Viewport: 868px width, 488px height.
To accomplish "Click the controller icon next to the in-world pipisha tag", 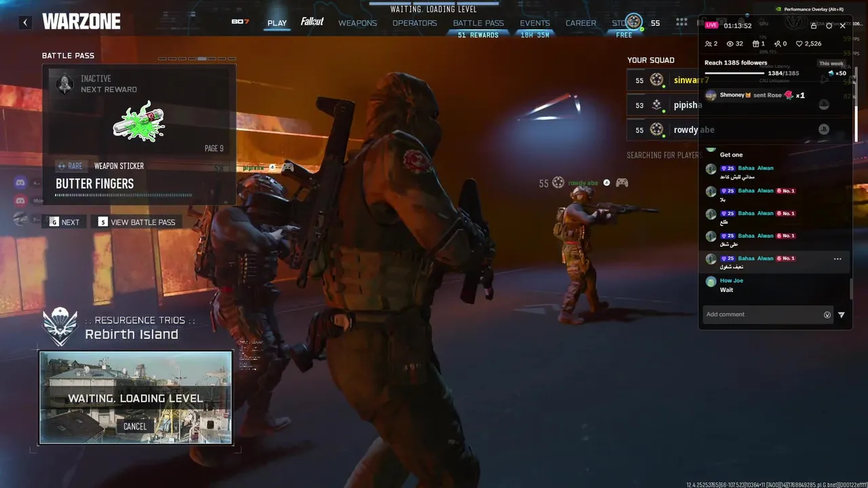I will (x=288, y=167).
